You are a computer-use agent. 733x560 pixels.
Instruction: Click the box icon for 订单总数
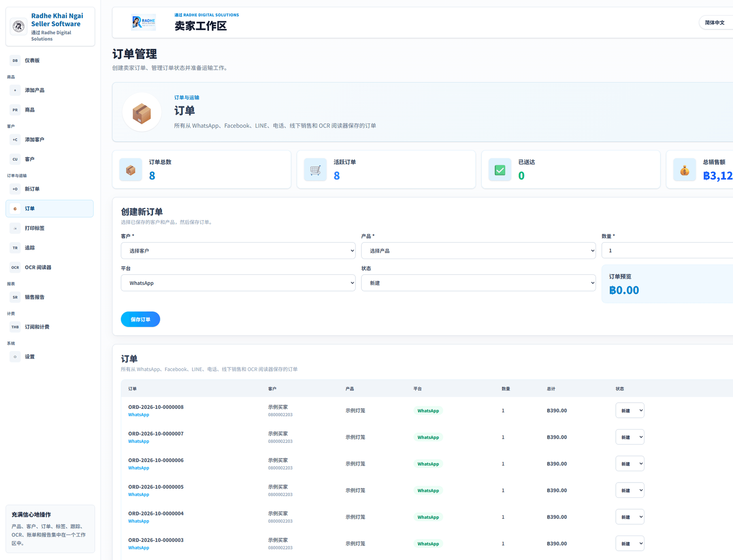pyautogui.click(x=131, y=170)
